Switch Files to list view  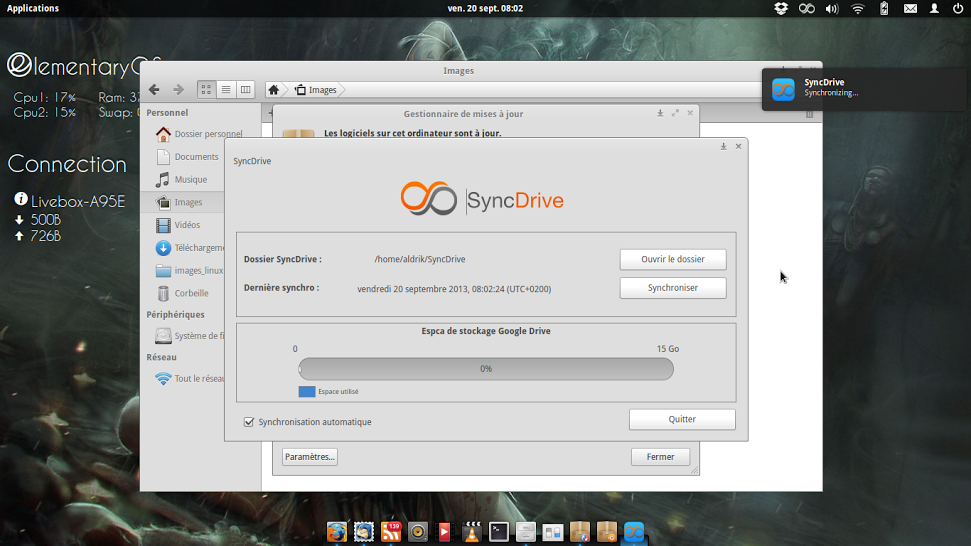coord(226,90)
